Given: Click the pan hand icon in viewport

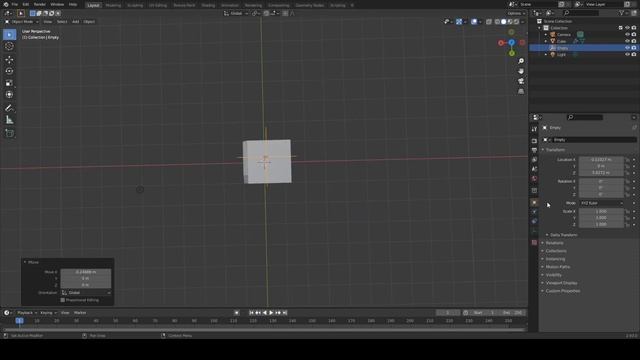Looking at the screenshot, I should click(x=521, y=71).
